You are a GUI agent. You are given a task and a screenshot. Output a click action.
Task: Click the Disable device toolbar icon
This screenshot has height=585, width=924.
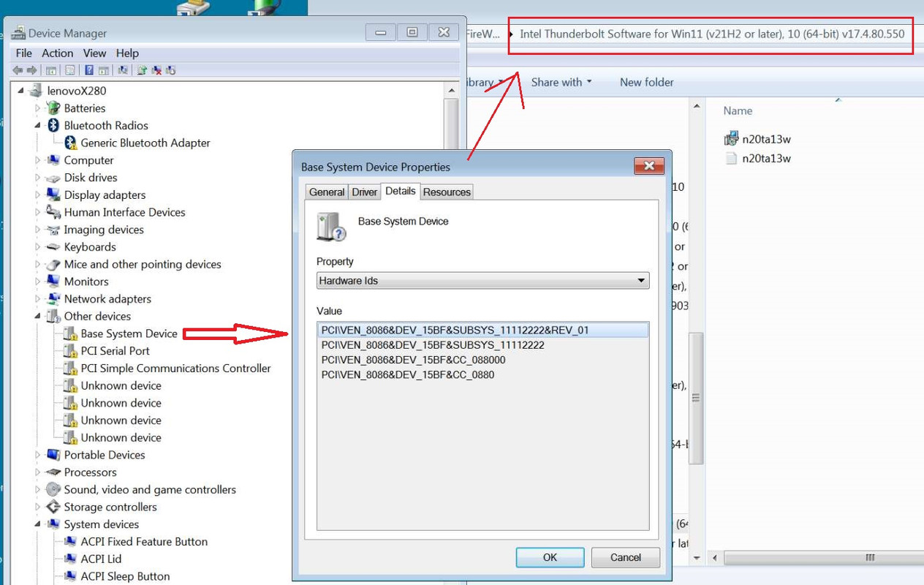[x=170, y=70]
